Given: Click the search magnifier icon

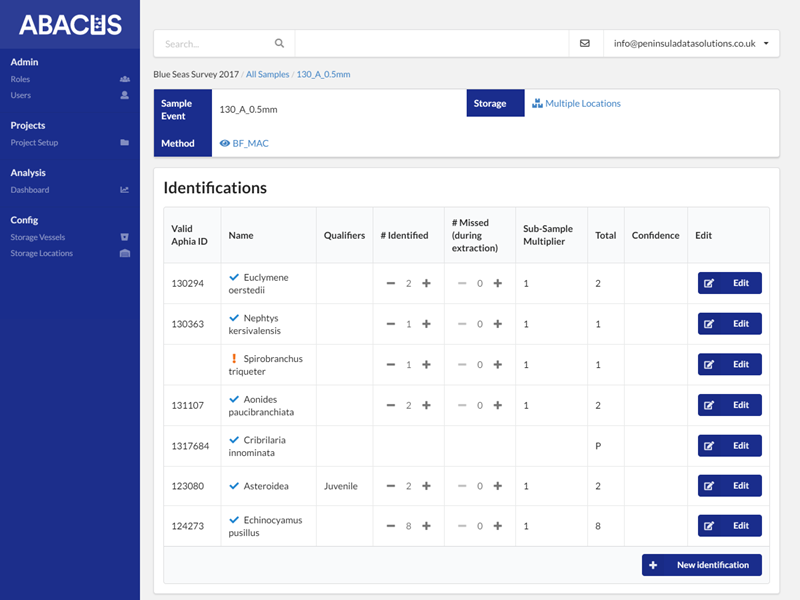Looking at the screenshot, I should click(279, 44).
